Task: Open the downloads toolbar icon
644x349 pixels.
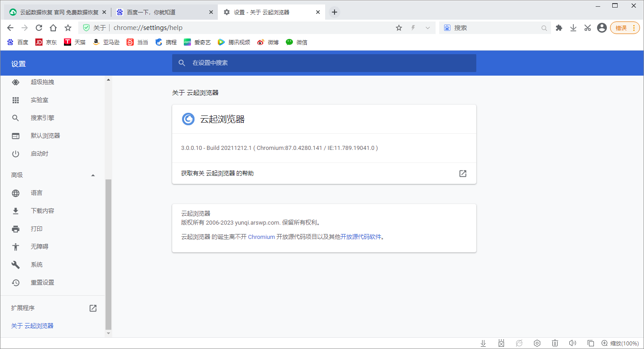Action: point(573,28)
